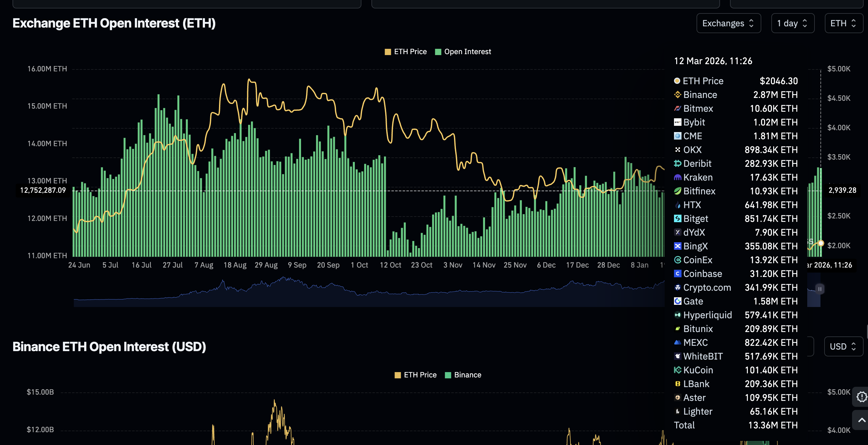The height and width of the screenshot is (445, 868).
Task: Click the Exchange ETH Open Interest heading
Action: tap(114, 23)
